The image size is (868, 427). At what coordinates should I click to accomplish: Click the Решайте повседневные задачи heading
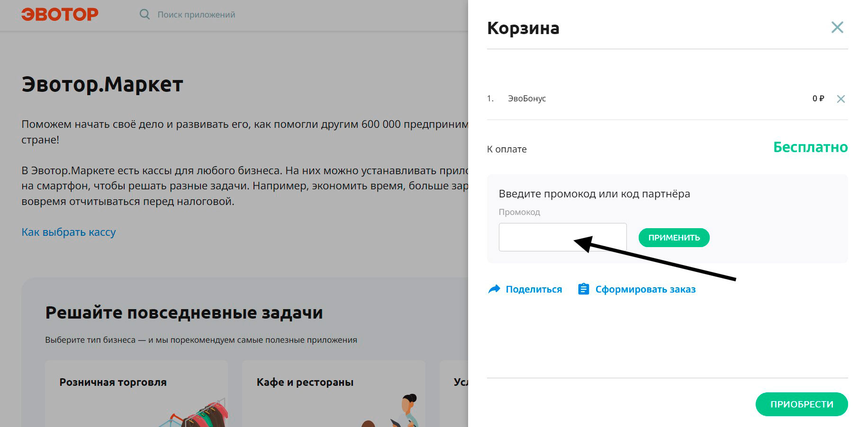coord(184,312)
